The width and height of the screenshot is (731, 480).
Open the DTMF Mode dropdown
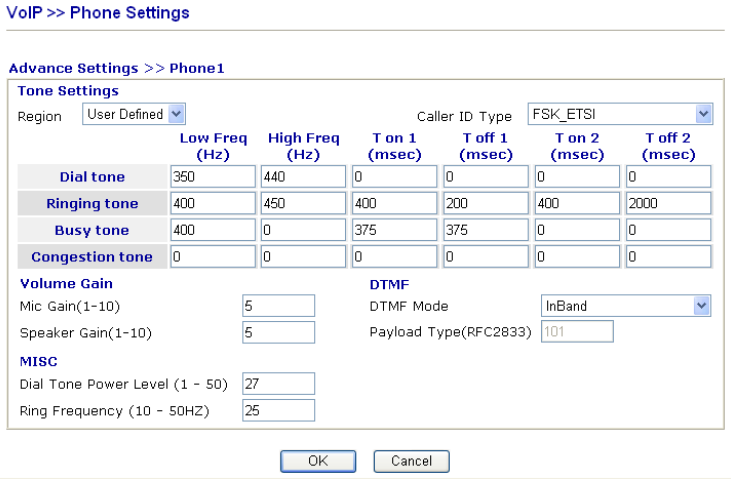tap(626, 306)
